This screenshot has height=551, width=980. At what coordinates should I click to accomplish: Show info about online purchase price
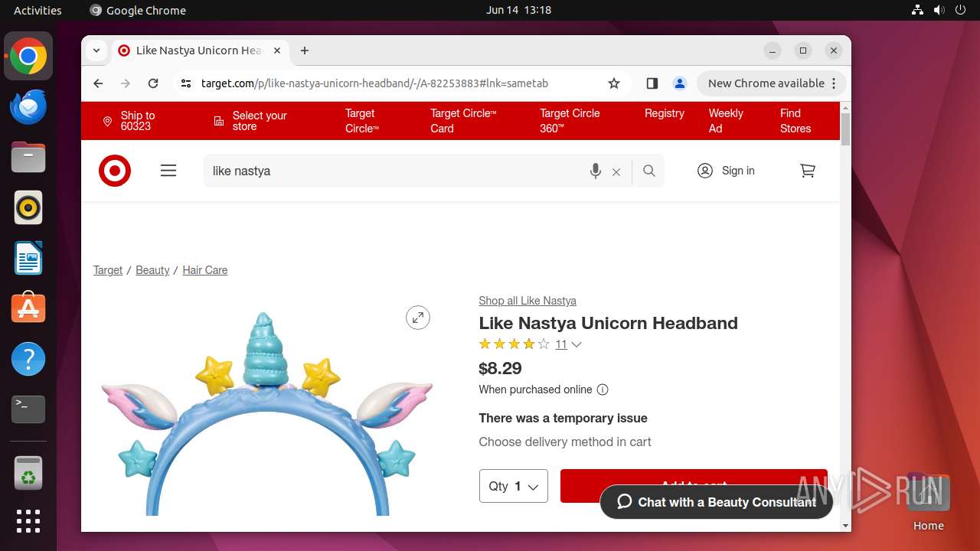coord(603,390)
